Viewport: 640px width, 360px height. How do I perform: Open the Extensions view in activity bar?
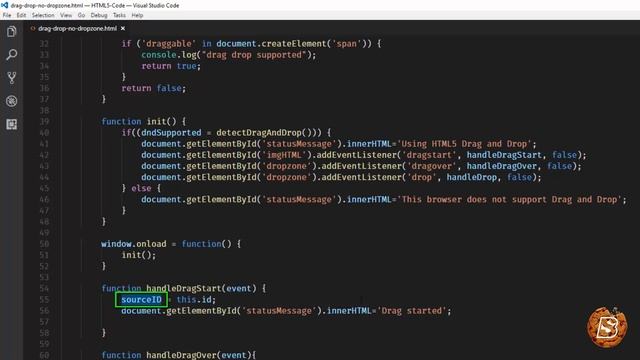click(x=11, y=124)
